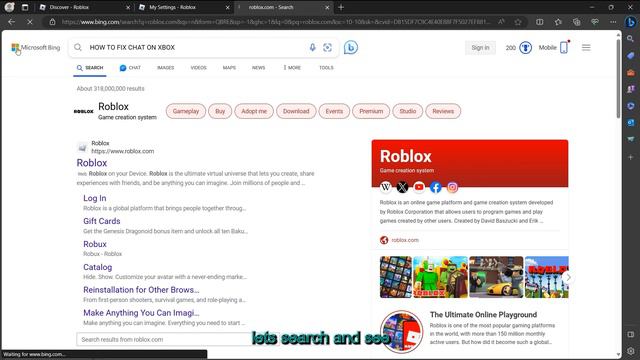The height and width of the screenshot is (360, 640).
Task: Select the VIDEOS results tab
Action: pos(198,68)
